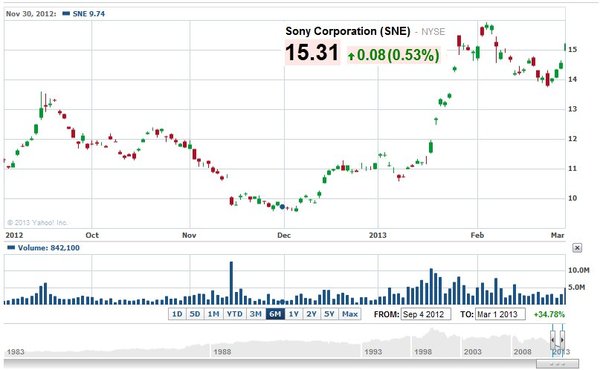Show Max historical range
600x370 pixels.
pos(350,314)
